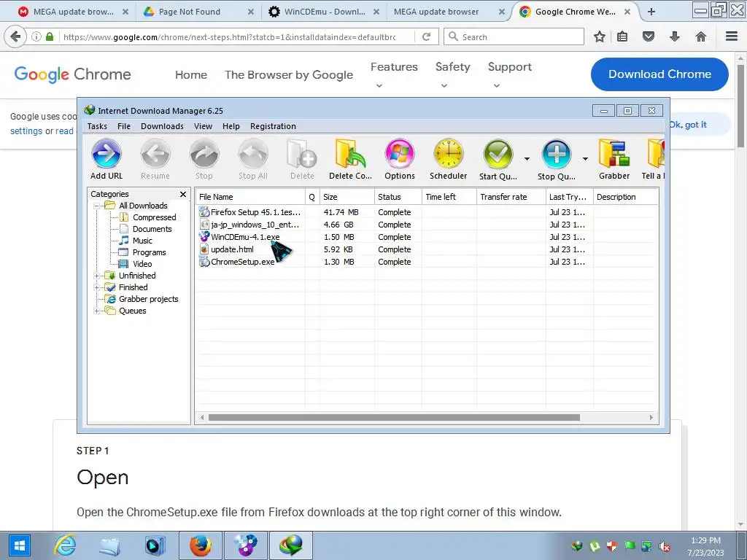
Task: Sort by the File Name column header
Action: (251, 197)
